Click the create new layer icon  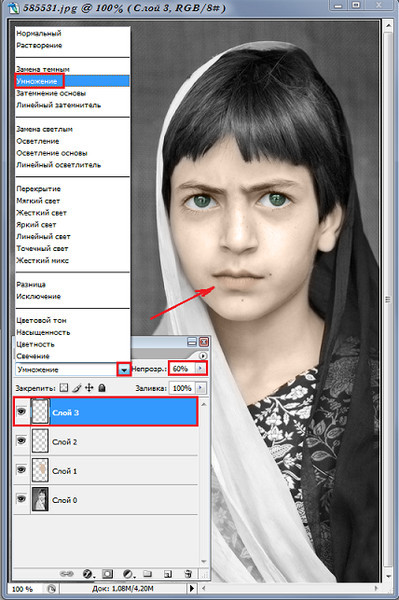point(168,574)
